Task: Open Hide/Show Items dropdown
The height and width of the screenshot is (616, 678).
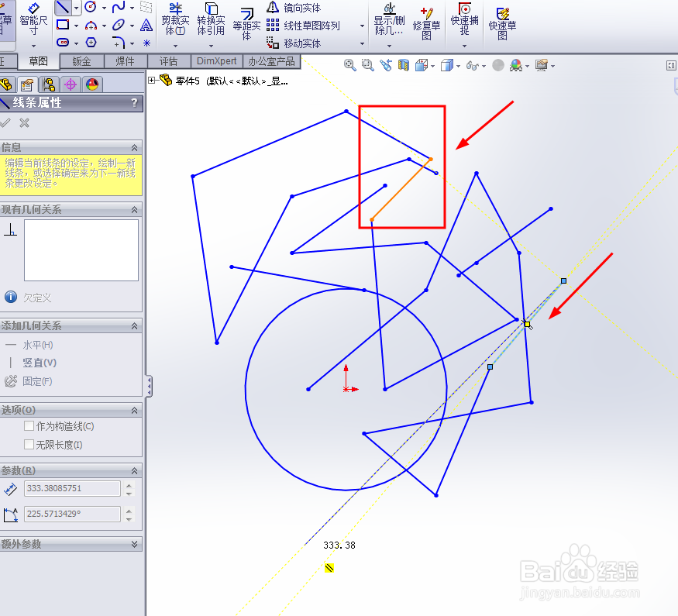Action: [x=484, y=66]
